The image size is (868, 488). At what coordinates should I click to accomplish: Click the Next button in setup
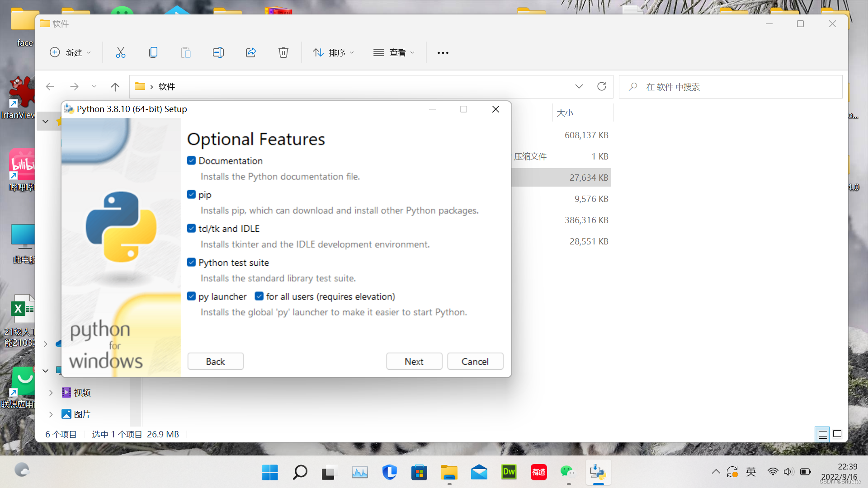coord(414,361)
